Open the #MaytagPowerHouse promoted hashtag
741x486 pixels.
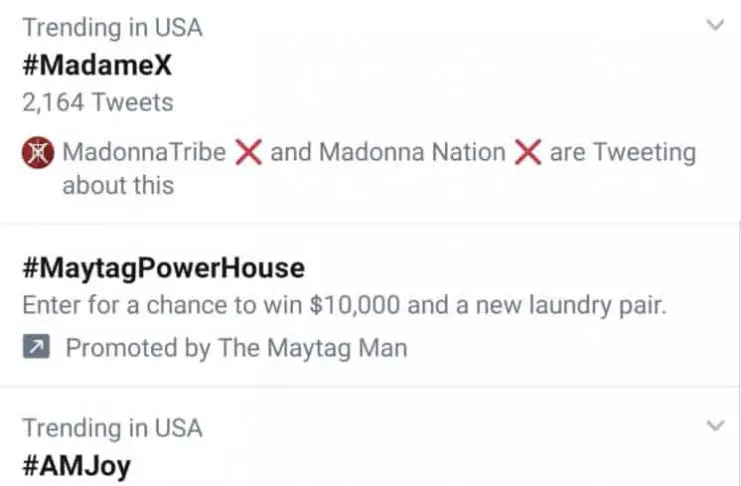[163, 268]
